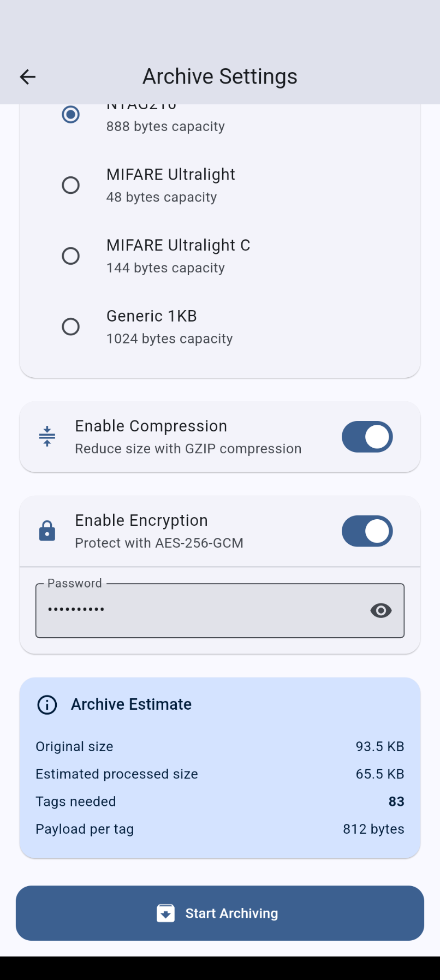
Task: Click the Enable Encryption label
Action: pyautogui.click(x=141, y=521)
